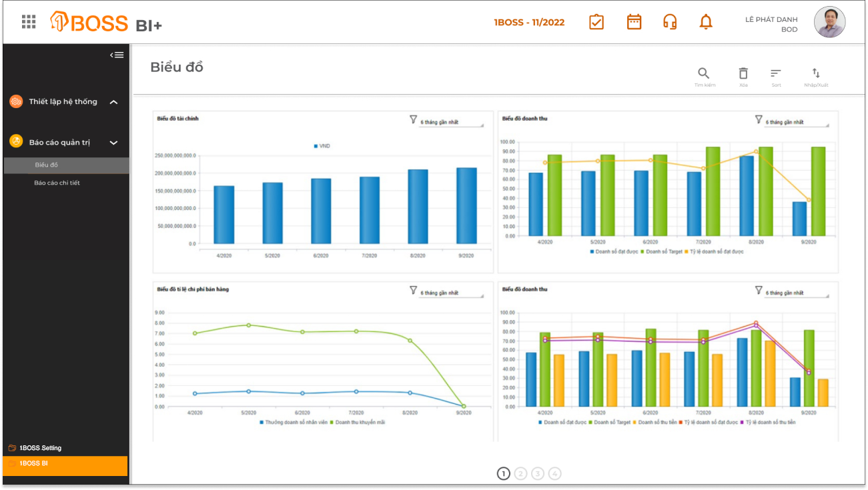The height and width of the screenshot is (490, 868).
Task: Open period dropdown on Biểu đồ tài chính
Action: tap(450, 123)
